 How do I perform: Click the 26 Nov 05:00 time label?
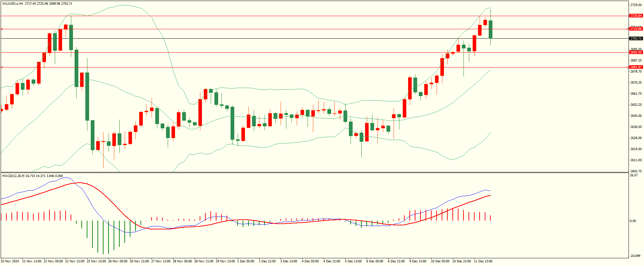click(118, 261)
